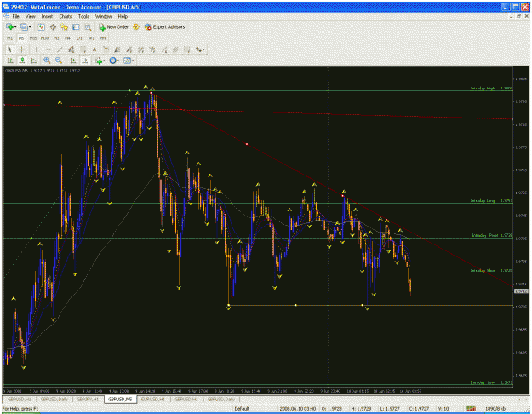The width and height of the screenshot is (532, 414).
Task: Switch to the GBPJPY,H1 chart tab
Action: pyautogui.click(x=88, y=399)
